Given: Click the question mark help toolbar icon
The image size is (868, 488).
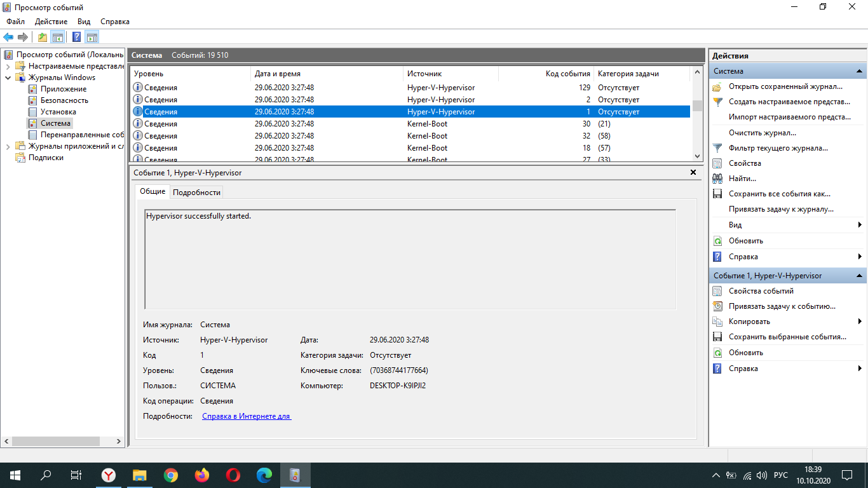Looking at the screenshot, I should pyautogui.click(x=76, y=37).
